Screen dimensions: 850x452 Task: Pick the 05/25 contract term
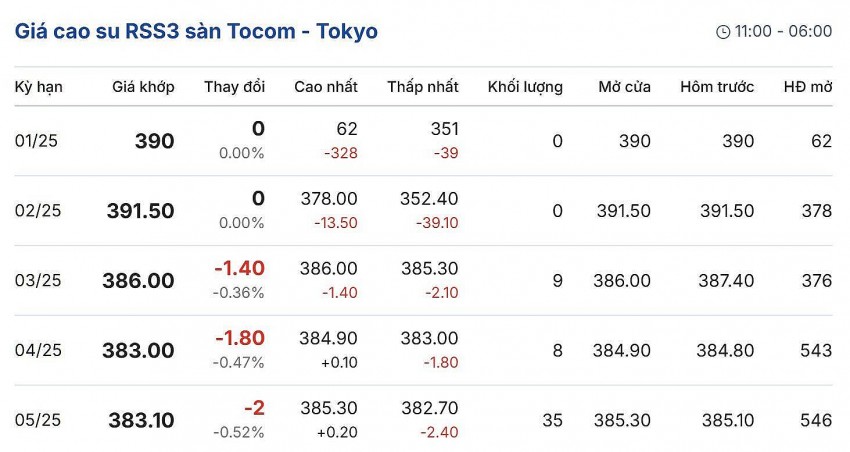38,421
